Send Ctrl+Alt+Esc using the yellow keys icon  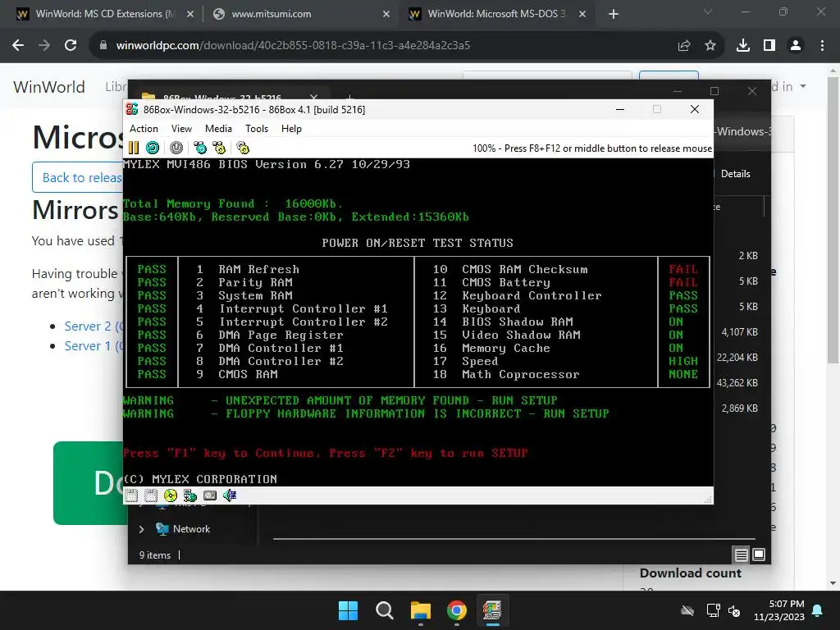pyautogui.click(x=219, y=148)
